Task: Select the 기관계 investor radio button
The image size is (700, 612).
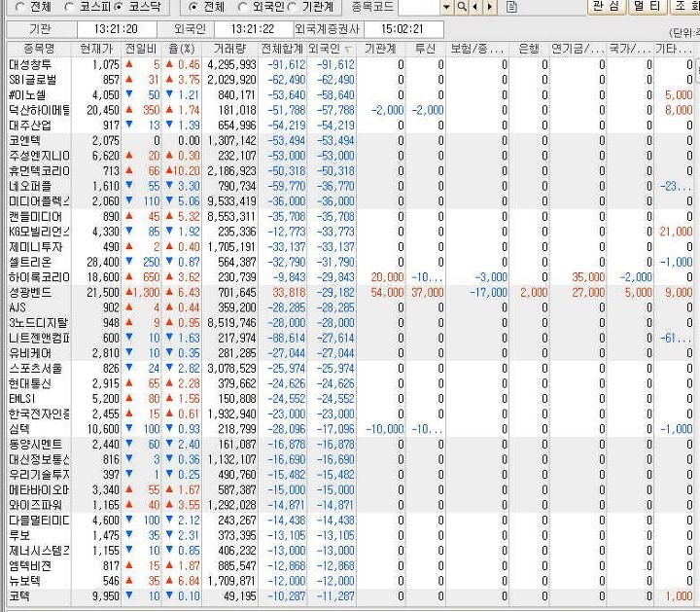Action: pyautogui.click(x=293, y=7)
